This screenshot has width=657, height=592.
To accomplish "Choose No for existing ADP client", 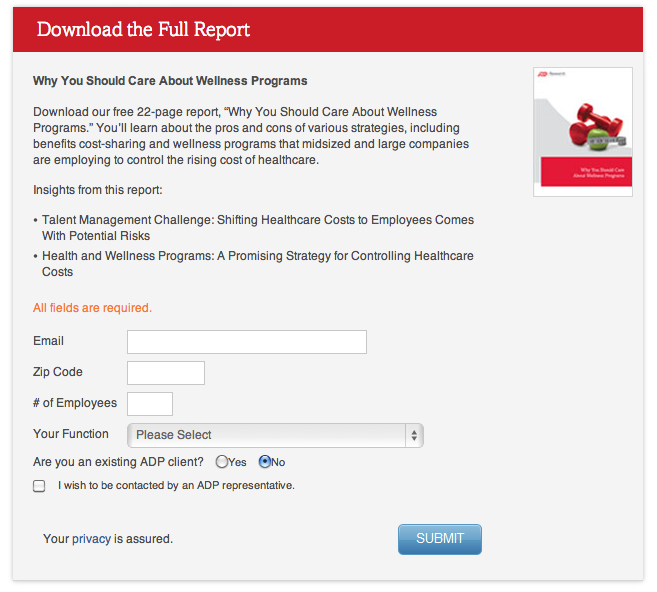I will coord(265,462).
